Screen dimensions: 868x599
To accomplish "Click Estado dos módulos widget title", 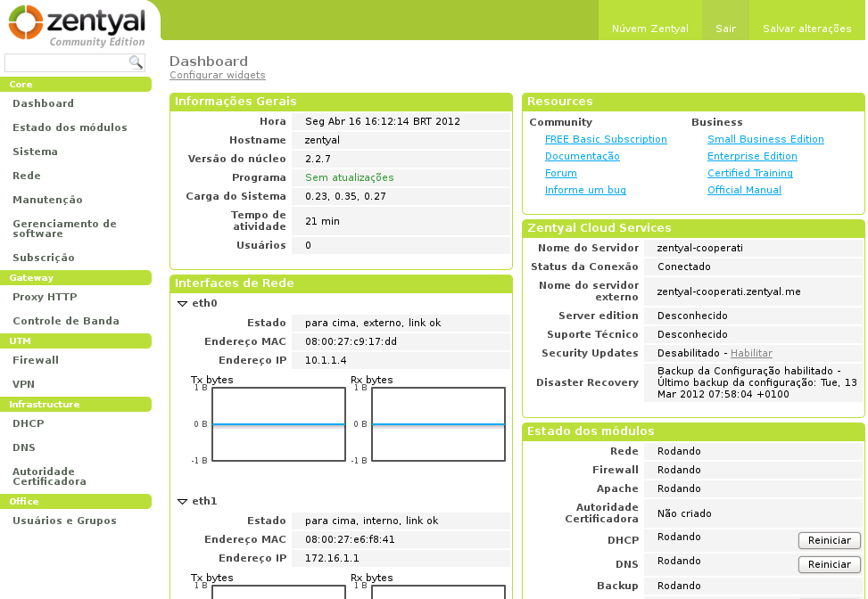I will [x=591, y=431].
